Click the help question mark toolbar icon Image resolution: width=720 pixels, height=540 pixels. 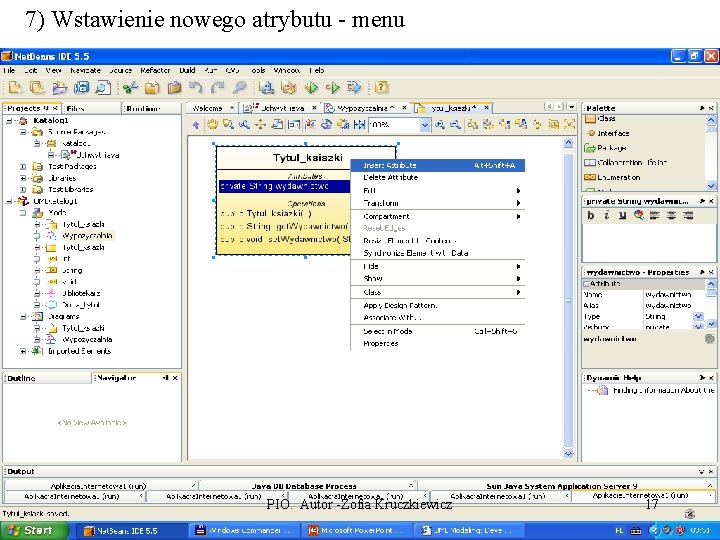click(x=381, y=87)
